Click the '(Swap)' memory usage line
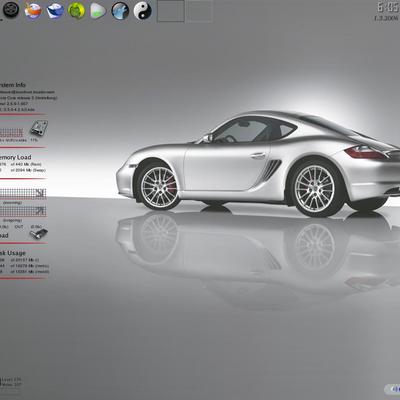The image size is (400, 400). click(23, 170)
